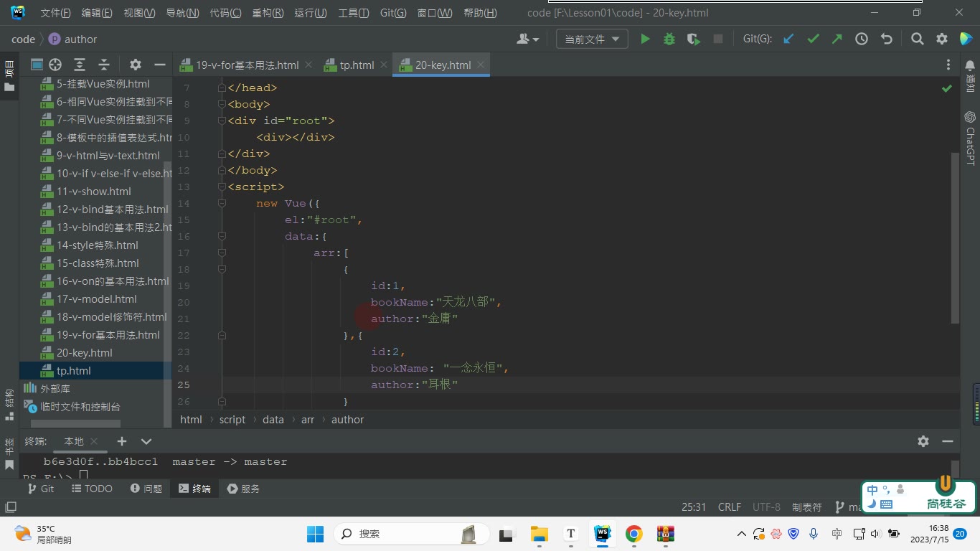
Task: Select the arr breadcrumb in the editor footer
Action: pos(308,420)
